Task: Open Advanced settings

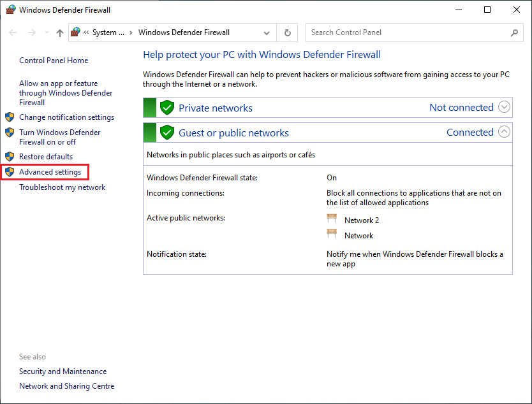Action: (50, 172)
